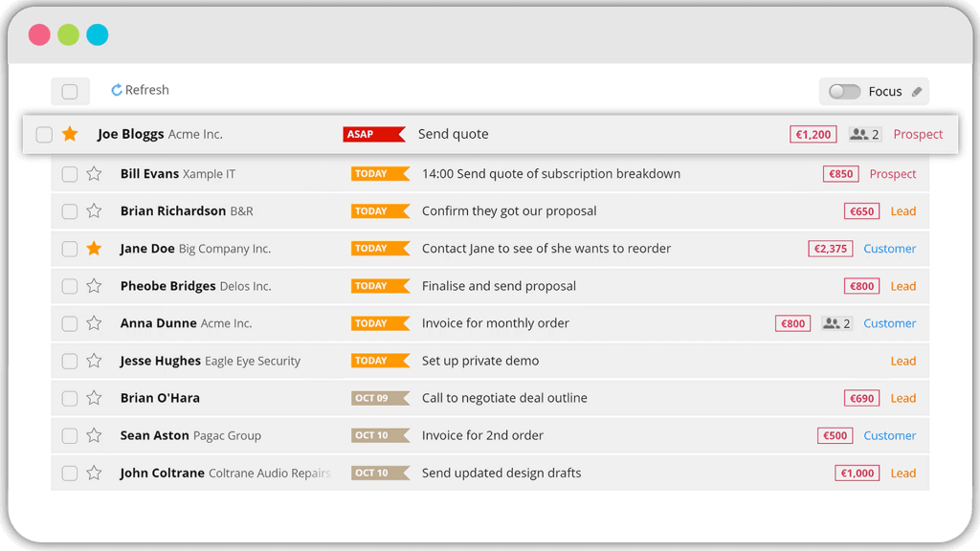Click the circular Refresh arrow icon
This screenshot has height=551, width=980.
tap(115, 89)
